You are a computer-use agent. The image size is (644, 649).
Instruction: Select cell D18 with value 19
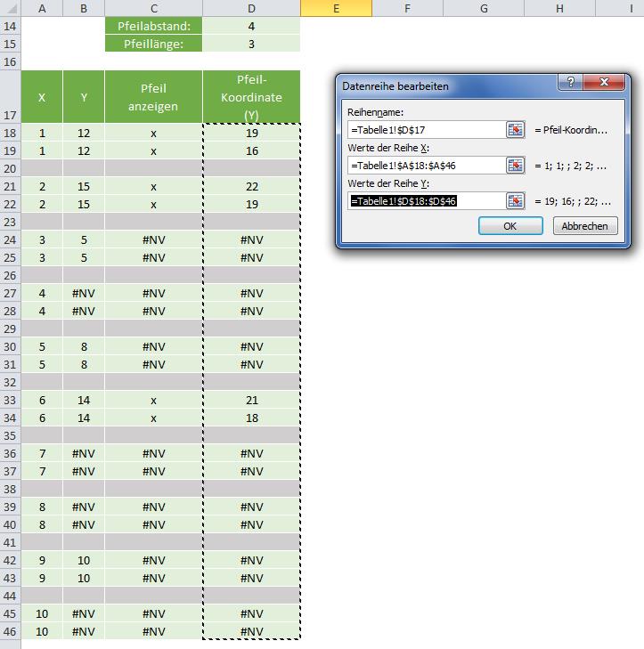click(251, 133)
